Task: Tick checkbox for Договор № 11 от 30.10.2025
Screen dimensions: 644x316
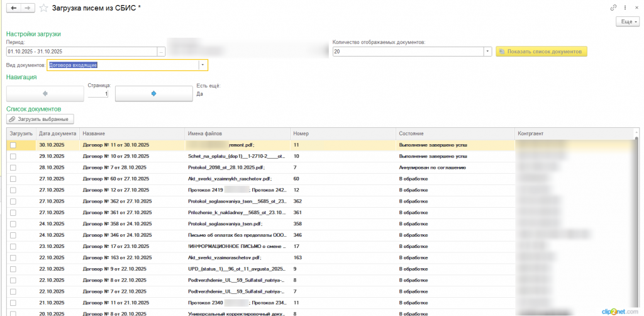Action: pos(13,145)
